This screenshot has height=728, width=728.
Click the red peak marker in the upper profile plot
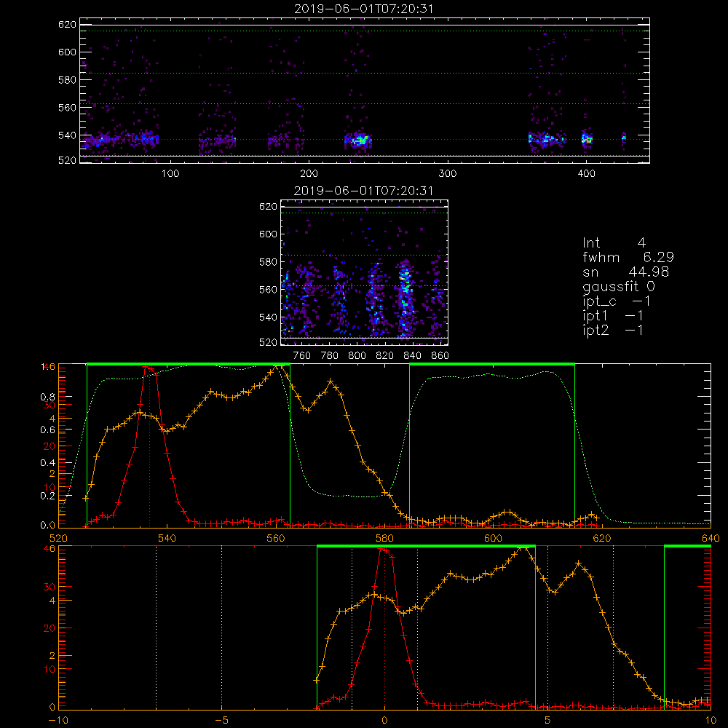pos(149,368)
